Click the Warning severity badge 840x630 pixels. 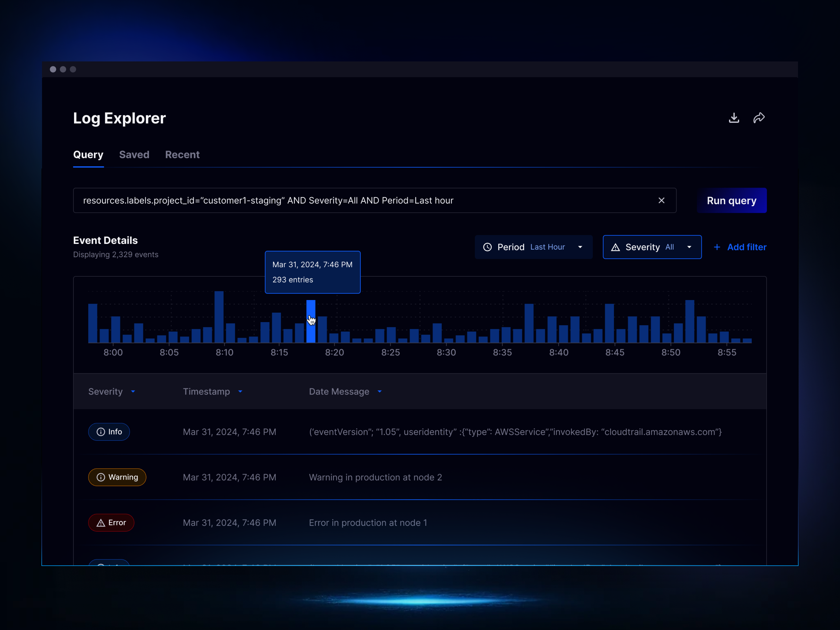click(x=117, y=477)
